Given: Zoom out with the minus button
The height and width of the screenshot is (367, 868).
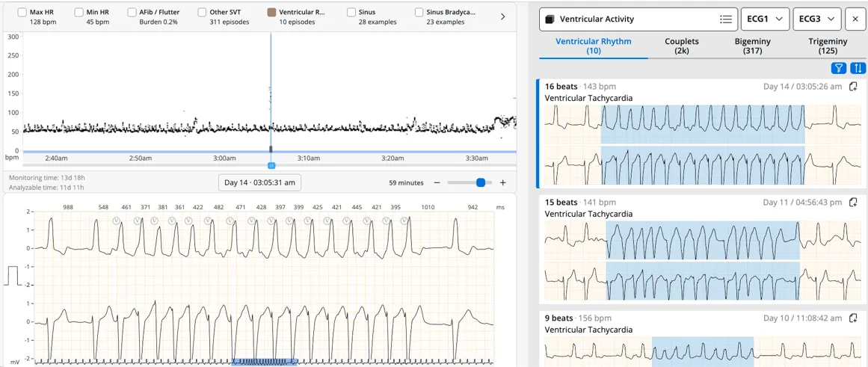Looking at the screenshot, I should click(437, 182).
